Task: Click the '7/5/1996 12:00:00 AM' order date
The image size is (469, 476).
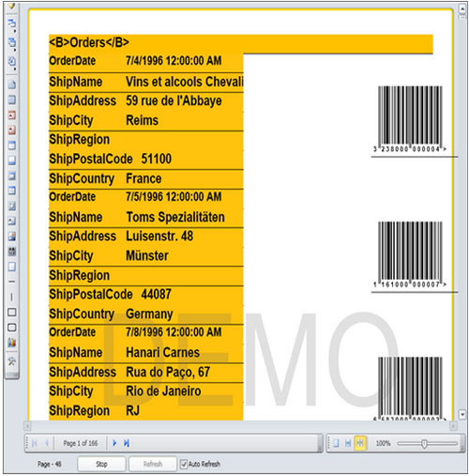Action: [174, 197]
